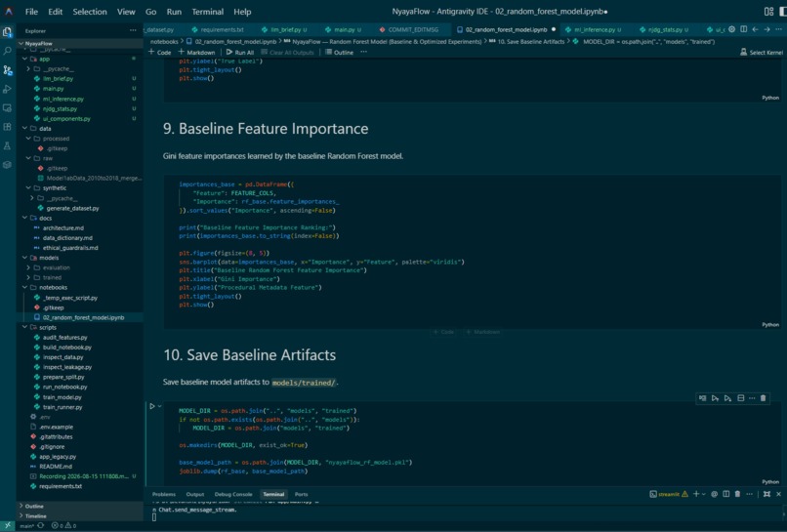Open train_model.py in scripts
Image resolution: width=787 pixels, height=532 pixels.
62,397
